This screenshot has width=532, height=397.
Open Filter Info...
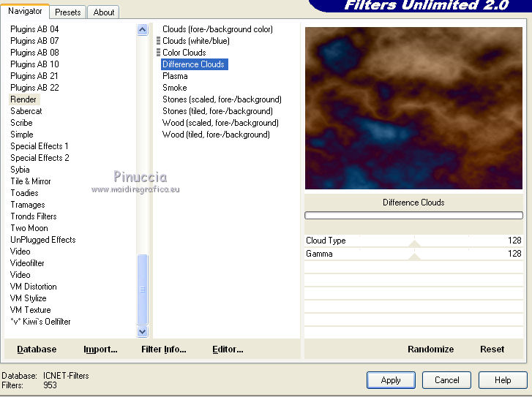point(163,349)
